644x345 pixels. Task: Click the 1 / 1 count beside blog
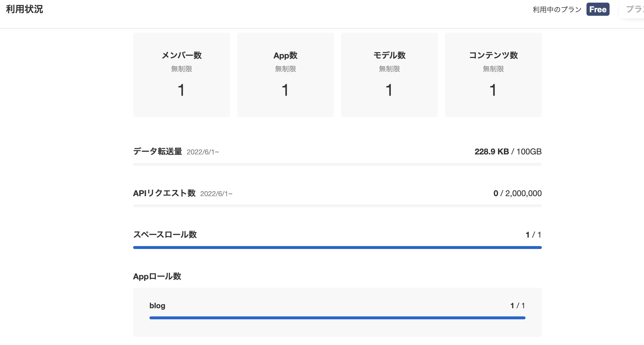click(x=518, y=306)
